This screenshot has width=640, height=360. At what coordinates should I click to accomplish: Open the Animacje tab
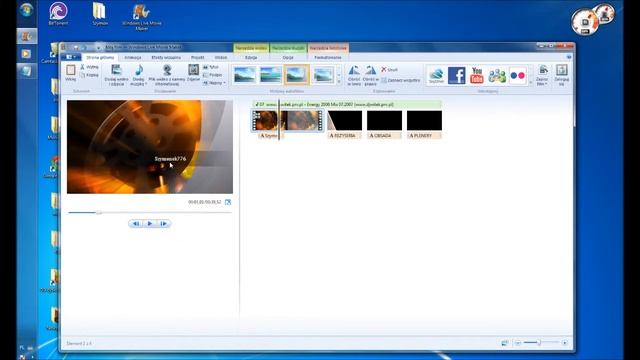tap(133, 58)
